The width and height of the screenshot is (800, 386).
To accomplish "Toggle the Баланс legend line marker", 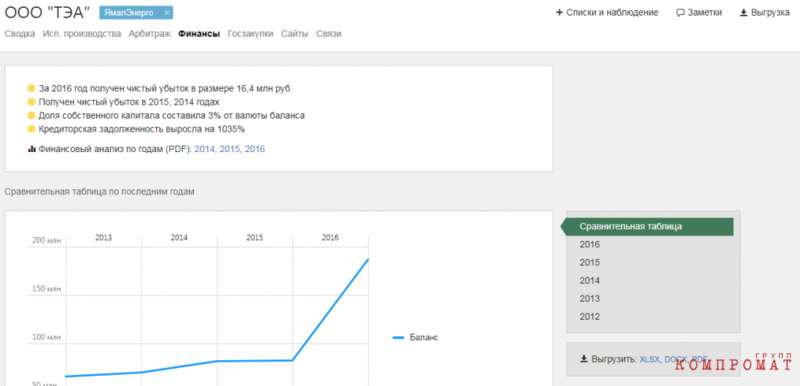I will coord(398,338).
